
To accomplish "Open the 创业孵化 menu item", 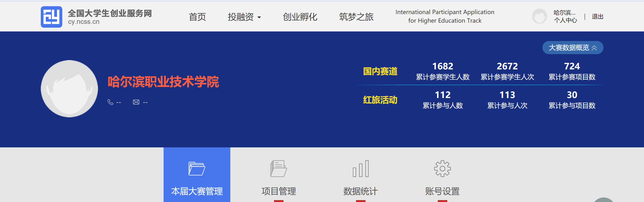I will coord(300,17).
